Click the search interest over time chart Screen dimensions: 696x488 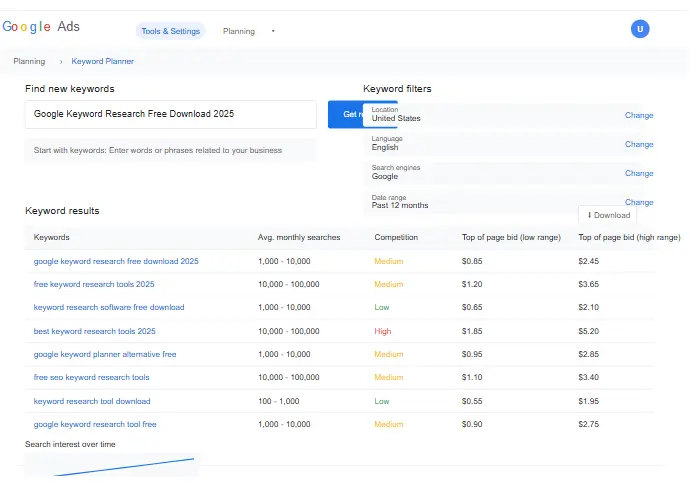[110, 466]
